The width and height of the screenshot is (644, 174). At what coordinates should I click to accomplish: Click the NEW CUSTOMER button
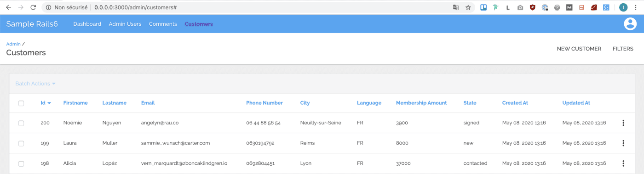[x=579, y=49]
